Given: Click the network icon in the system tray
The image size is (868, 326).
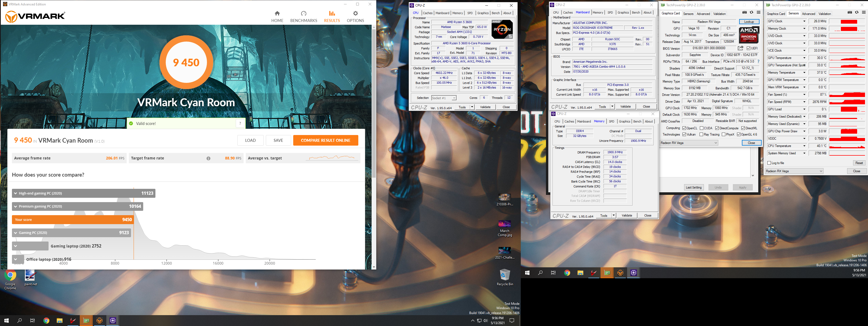Looking at the screenshot, I should tap(479, 321).
